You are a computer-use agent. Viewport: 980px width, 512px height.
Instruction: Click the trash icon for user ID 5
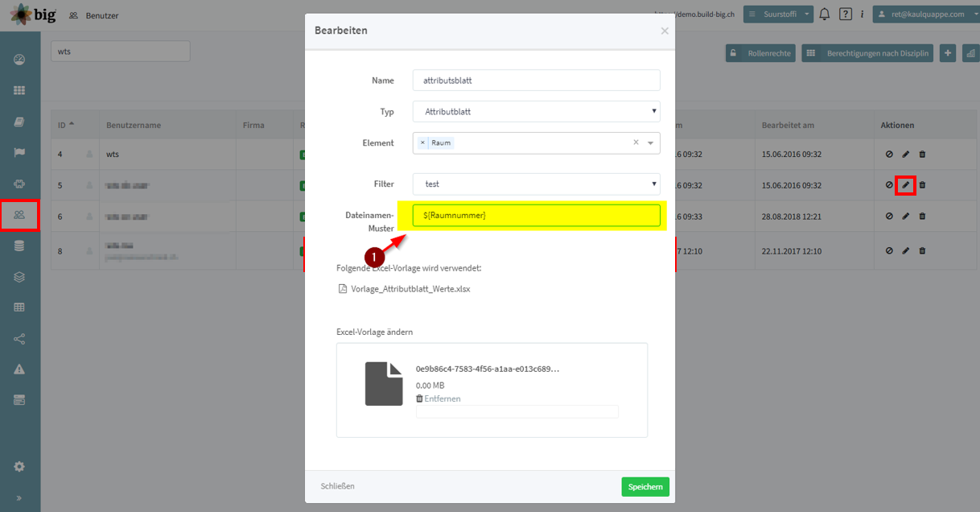click(922, 185)
